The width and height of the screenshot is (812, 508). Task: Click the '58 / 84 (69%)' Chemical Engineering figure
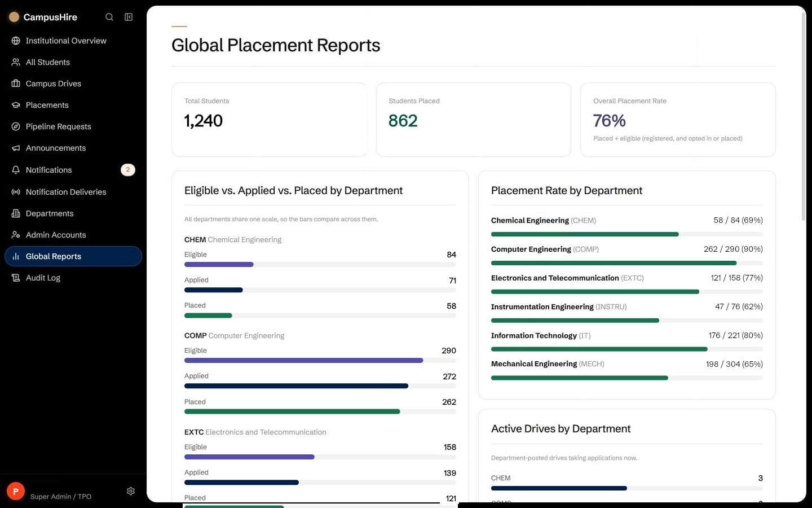point(738,220)
